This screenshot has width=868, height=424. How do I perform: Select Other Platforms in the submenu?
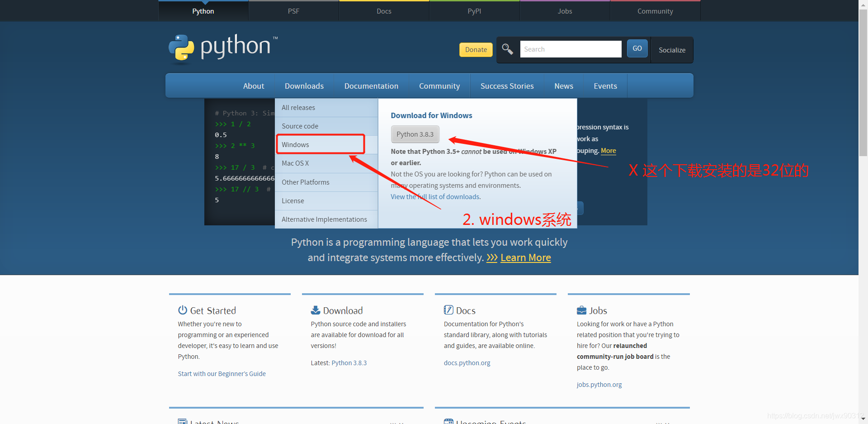[x=326, y=182]
